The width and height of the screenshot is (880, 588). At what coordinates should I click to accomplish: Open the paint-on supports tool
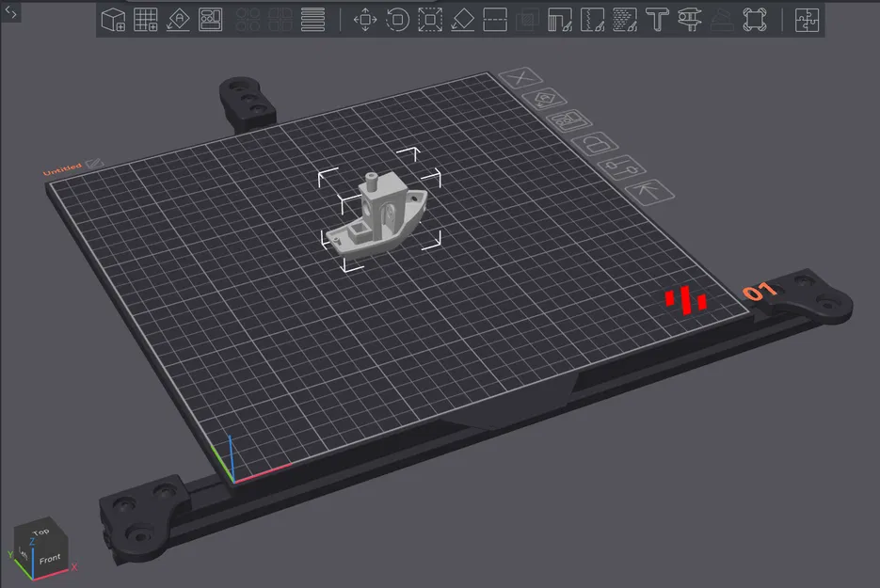tap(559, 19)
